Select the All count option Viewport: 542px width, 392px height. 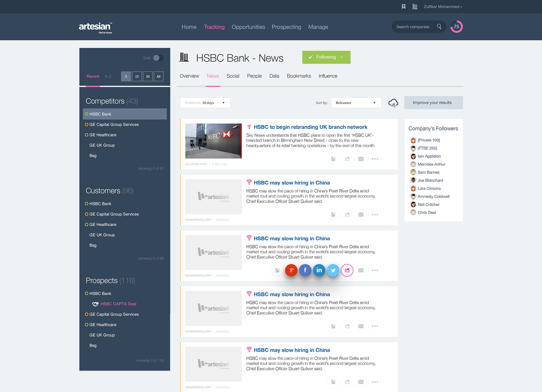[159, 76]
